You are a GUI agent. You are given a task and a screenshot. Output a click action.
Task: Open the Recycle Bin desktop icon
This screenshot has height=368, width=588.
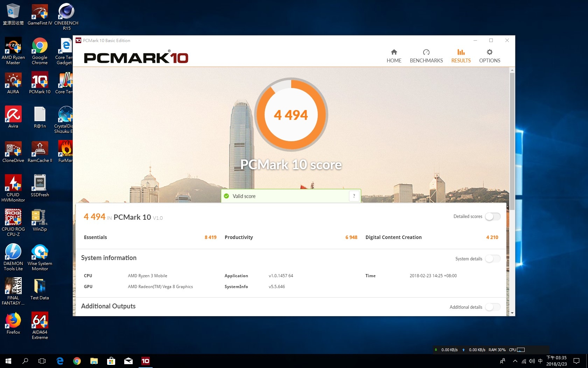point(13,14)
